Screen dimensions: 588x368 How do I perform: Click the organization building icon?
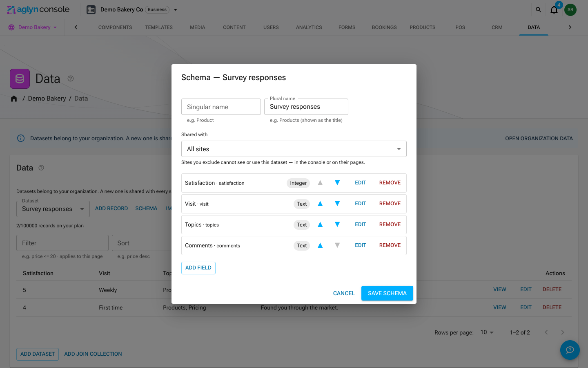91,10
